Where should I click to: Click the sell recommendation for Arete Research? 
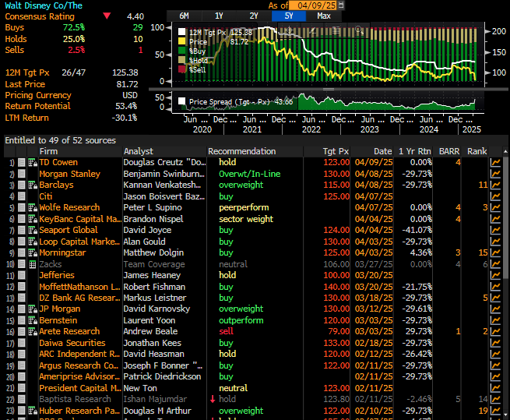point(226,331)
